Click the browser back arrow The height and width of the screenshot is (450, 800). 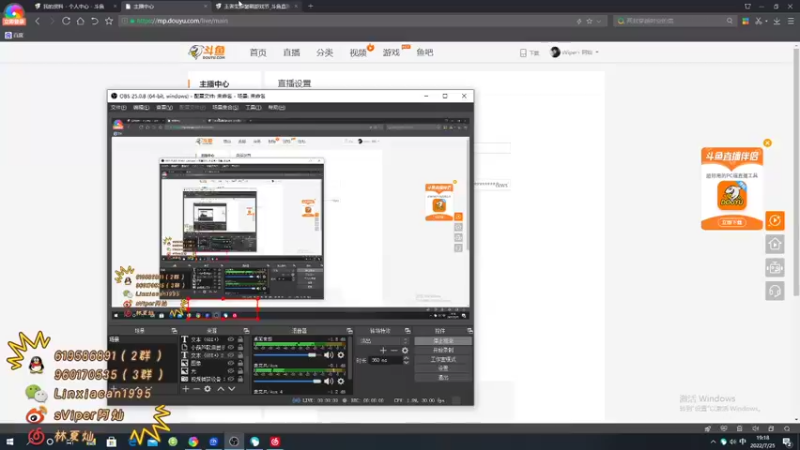click(37, 21)
